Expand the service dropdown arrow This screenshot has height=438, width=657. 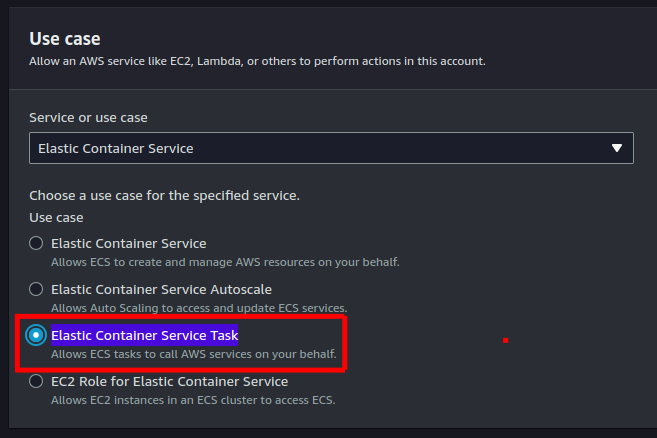click(616, 148)
